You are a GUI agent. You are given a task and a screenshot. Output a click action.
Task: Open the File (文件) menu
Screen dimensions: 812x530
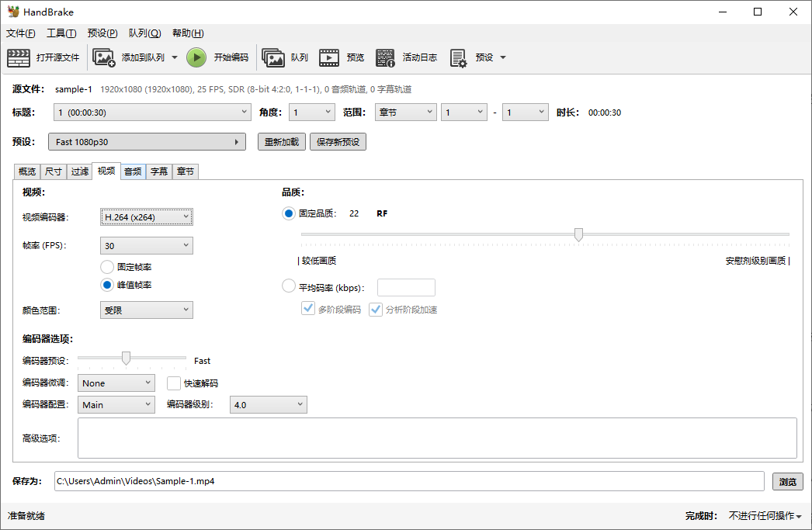pos(21,33)
